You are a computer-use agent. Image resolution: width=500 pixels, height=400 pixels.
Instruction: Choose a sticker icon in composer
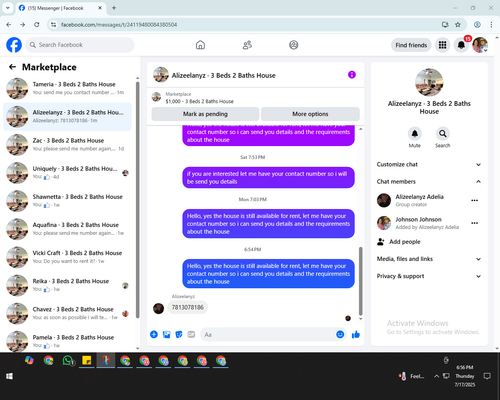pos(179,334)
